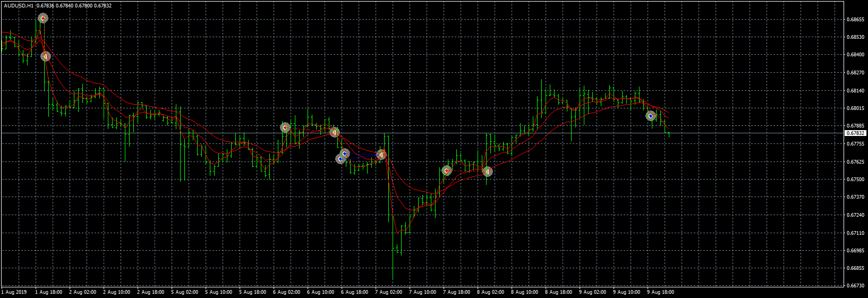Click the '6 Aug 10:00' time axis label

coord(321,292)
